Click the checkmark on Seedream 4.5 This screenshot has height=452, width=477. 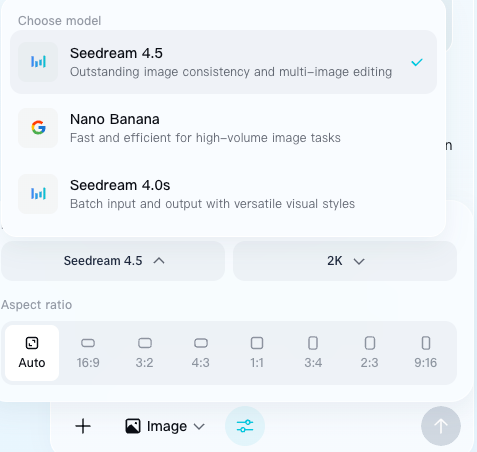(x=417, y=62)
